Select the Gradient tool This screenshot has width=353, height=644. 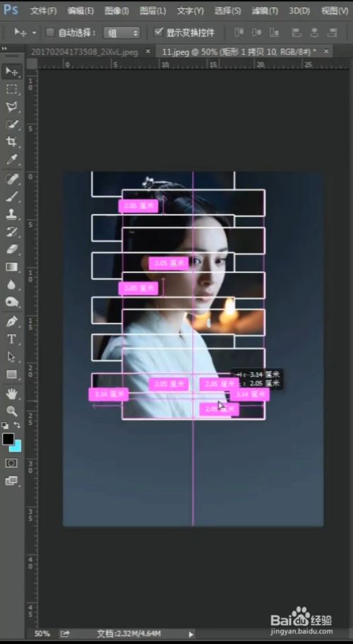[x=11, y=267]
